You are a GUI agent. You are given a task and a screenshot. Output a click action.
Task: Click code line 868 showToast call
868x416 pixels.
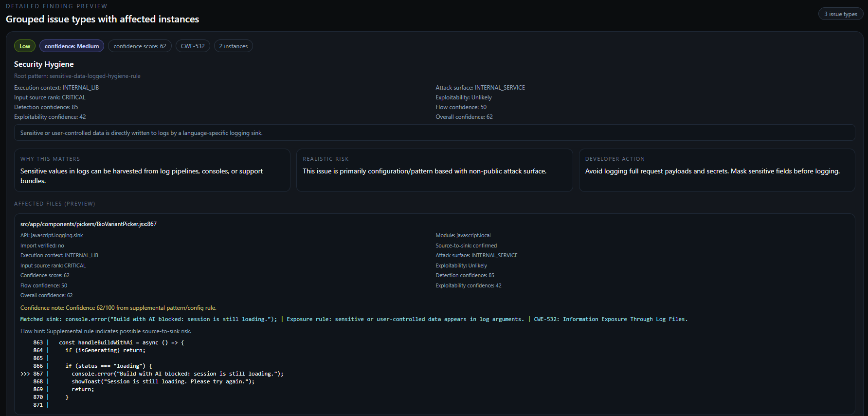click(x=144, y=381)
